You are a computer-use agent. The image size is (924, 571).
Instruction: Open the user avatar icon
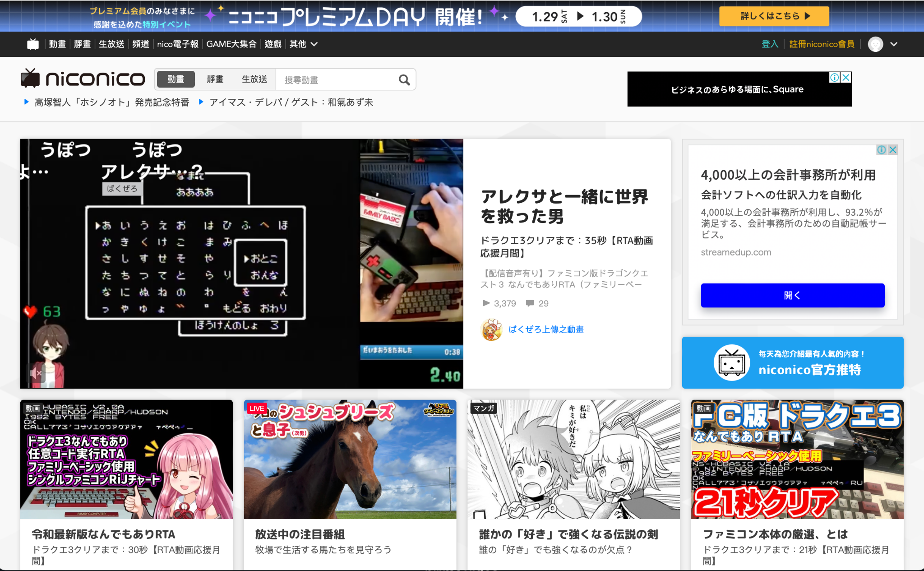point(875,44)
